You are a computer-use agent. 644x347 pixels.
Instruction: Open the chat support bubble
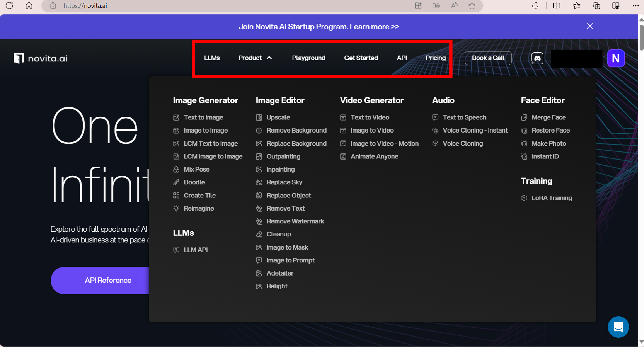tap(618, 327)
